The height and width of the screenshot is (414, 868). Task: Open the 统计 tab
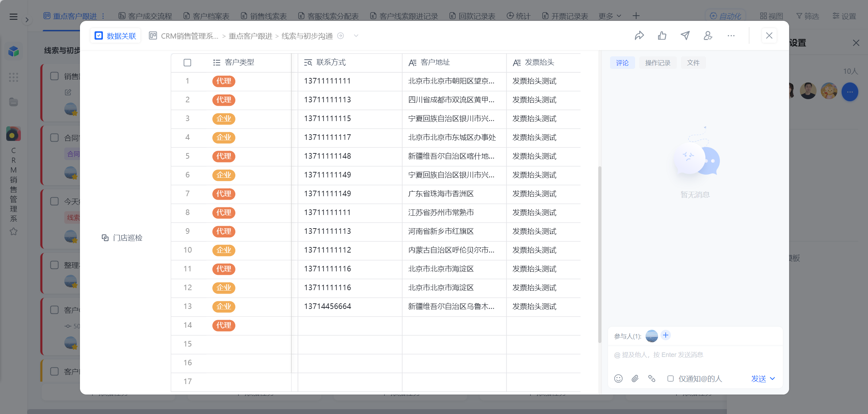point(518,16)
